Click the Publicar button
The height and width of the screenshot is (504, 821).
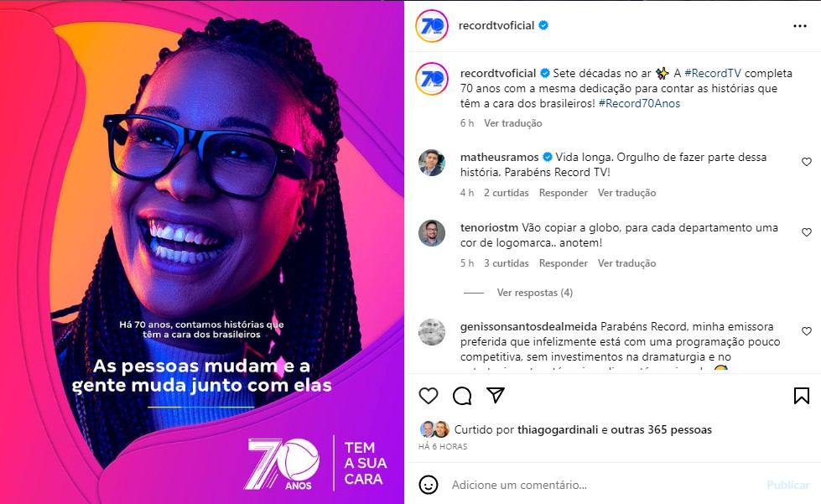(788, 486)
